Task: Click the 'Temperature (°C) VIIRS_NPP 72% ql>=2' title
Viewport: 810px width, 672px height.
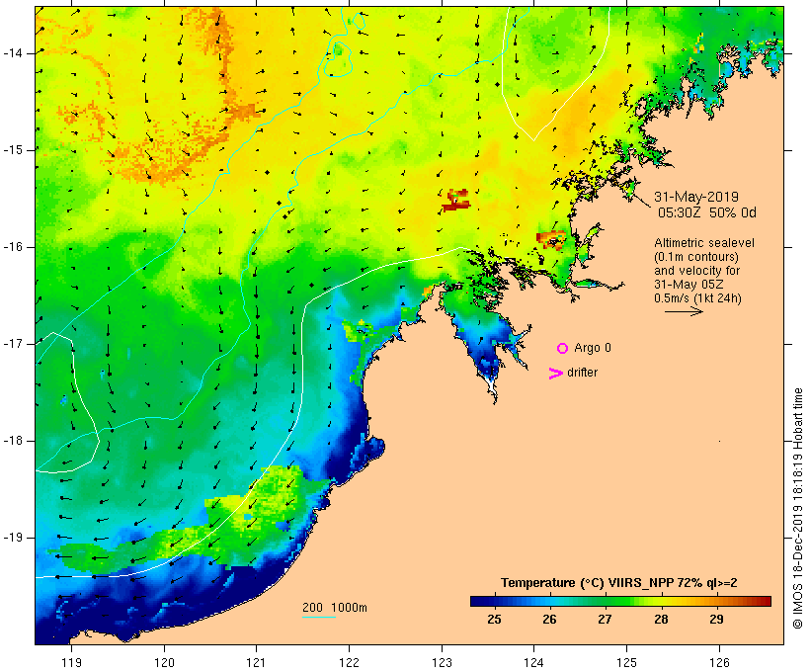Action: tap(619, 583)
